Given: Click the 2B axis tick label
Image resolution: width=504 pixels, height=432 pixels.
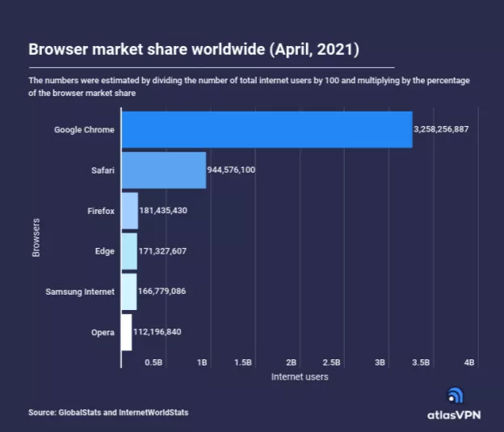Looking at the screenshot, I should pos(292,363).
